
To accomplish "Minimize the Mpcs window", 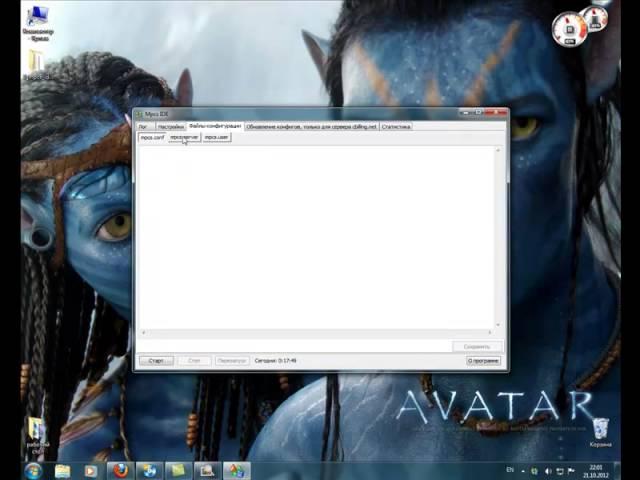I will click(465, 112).
